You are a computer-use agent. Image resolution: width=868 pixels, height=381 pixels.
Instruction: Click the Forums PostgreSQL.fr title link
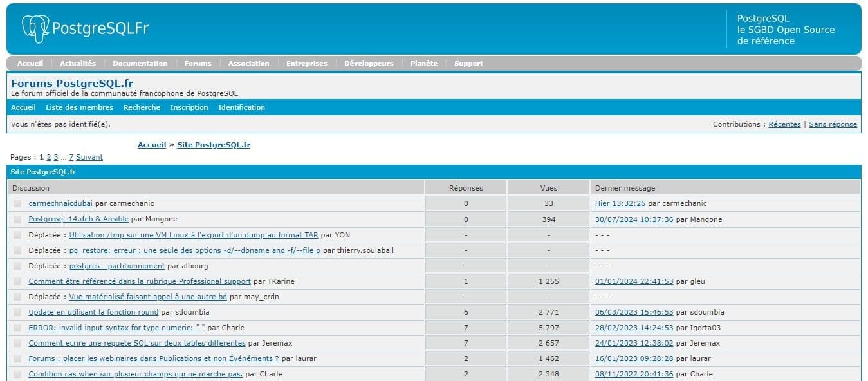(x=72, y=84)
